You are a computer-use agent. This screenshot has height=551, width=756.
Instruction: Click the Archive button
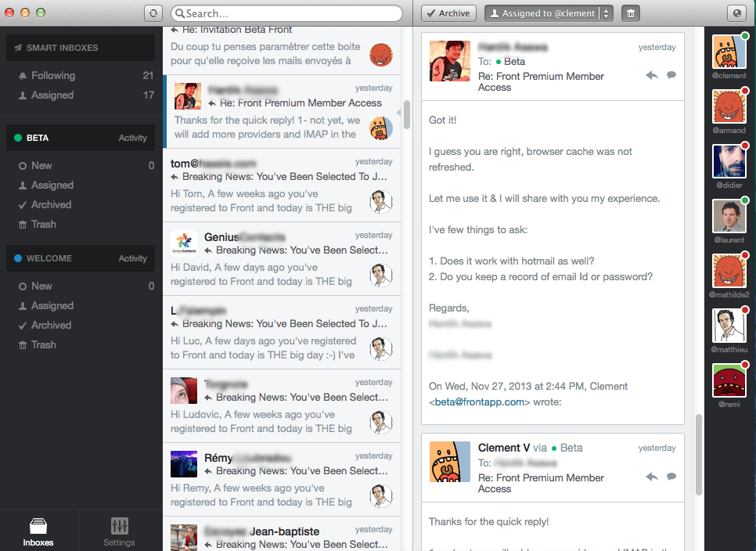click(448, 13)
